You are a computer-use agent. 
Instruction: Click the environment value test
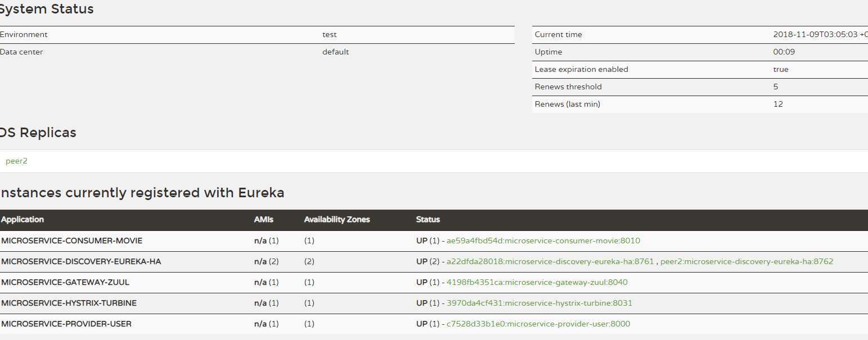[x=330, y=34]
